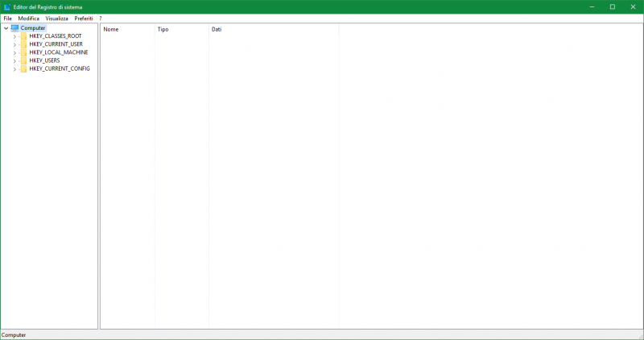The width and height of the screenshot is (644, 340).
Task: Open the Modifica menu
Action: pyautogui.click(x=29, y=19)
